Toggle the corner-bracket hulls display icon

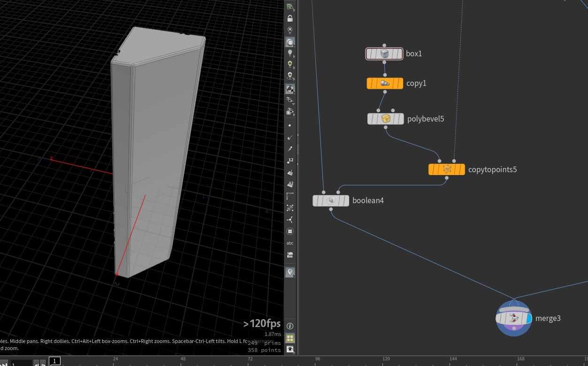click(290, 196)
